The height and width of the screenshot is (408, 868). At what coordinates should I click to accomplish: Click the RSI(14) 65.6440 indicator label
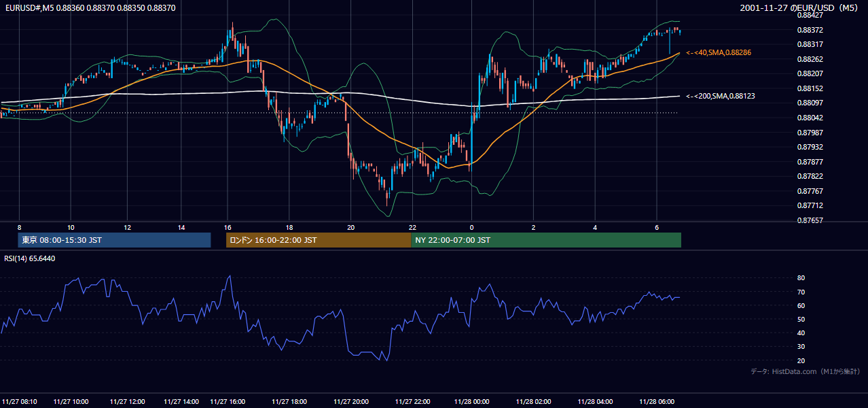30,258
